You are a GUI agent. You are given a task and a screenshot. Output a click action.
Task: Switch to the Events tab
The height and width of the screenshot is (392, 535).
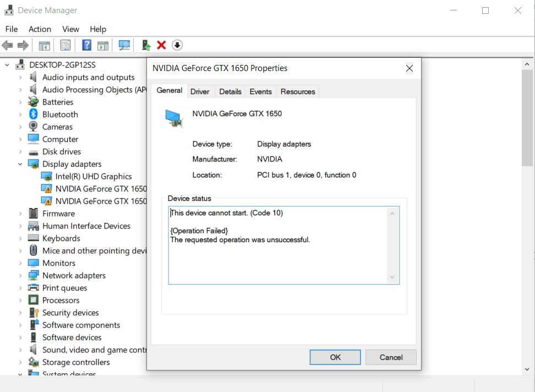[261, 91]
